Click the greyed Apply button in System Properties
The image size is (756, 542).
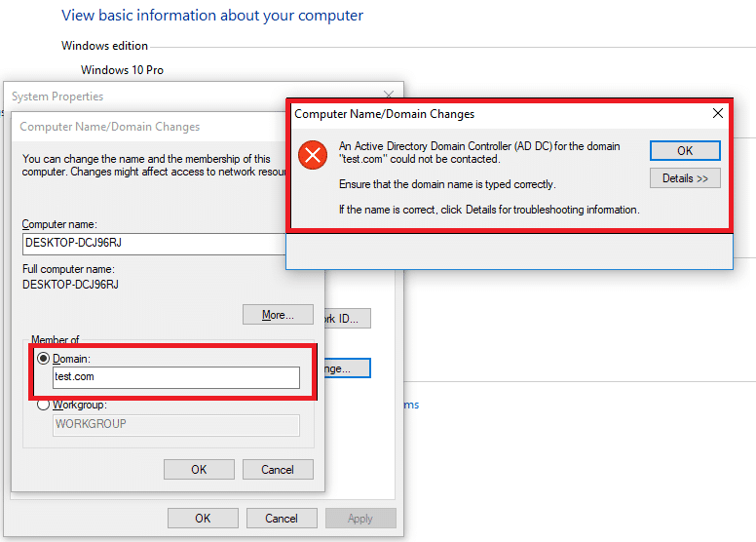click(x=360, y=518)
